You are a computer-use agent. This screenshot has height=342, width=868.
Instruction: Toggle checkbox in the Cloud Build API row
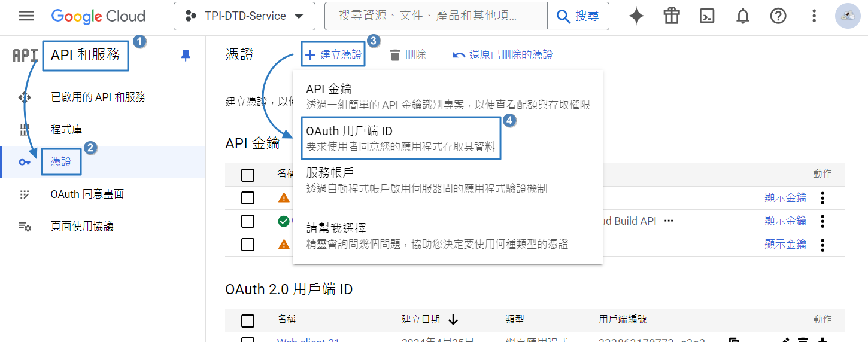click(x=248, y=221)
